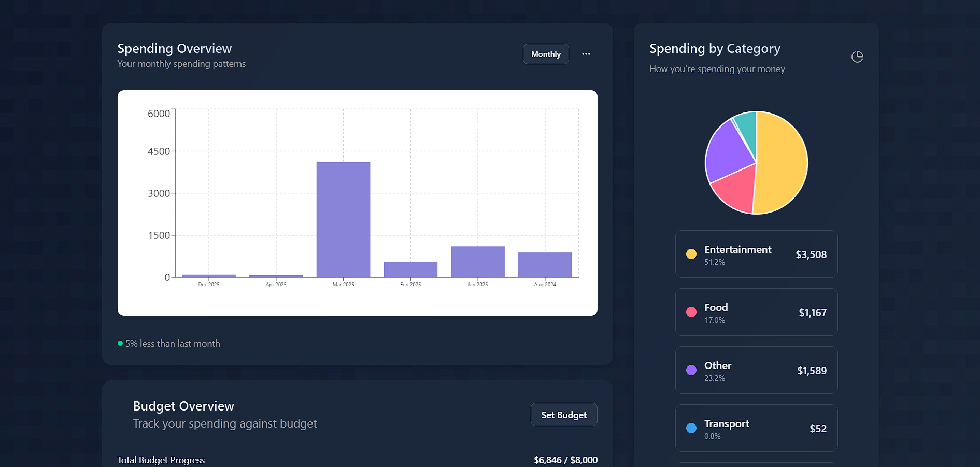Click the pink Food color dot
The height and width of the screenshot is (467, 980).
[691, 312]
